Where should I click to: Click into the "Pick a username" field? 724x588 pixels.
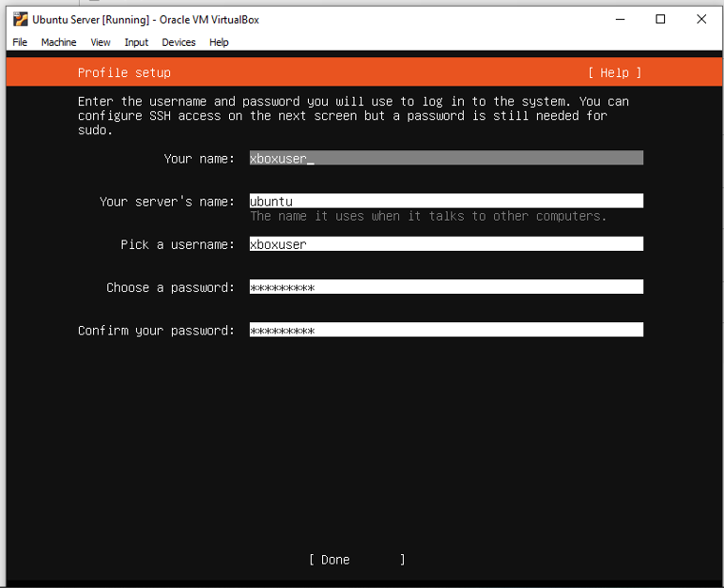pyautogui.click(x=446, y=244)
